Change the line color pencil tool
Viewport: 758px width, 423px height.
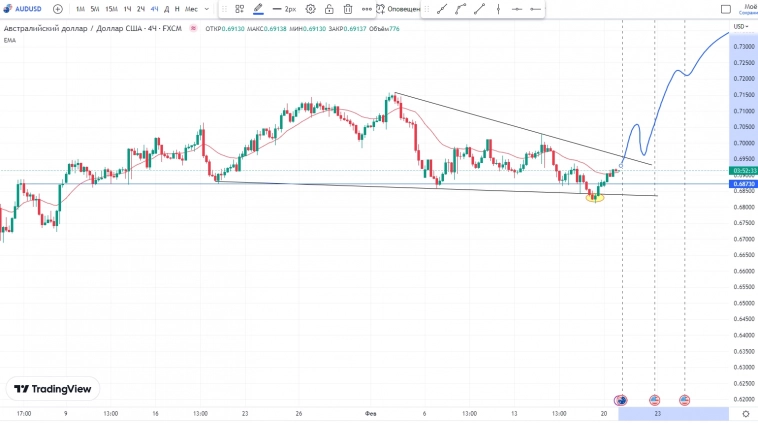[258, 9]
